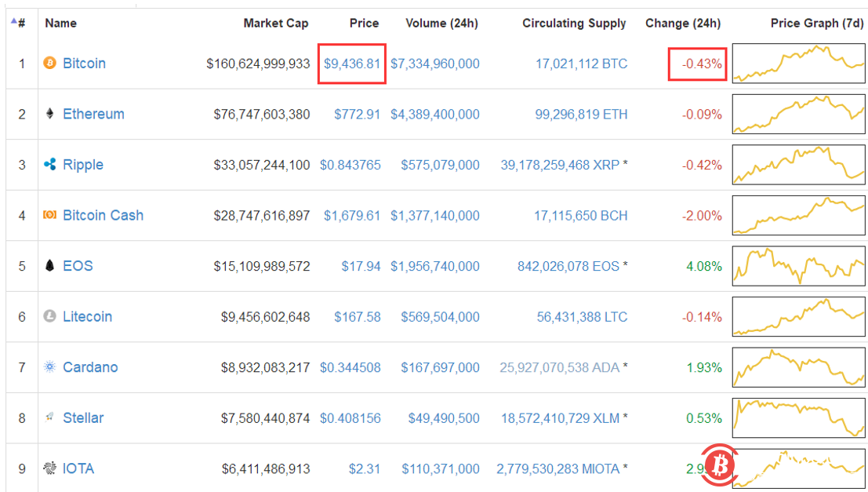Screen dimensions: 868x492
Task: Click the EOS logo icon
Action: (x=50, y=266)
